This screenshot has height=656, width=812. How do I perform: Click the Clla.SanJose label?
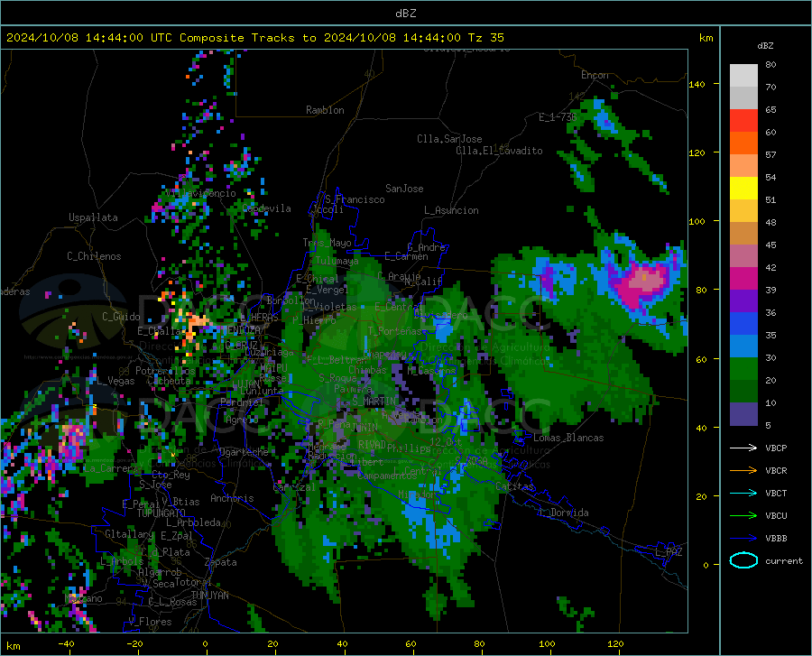pyautogui.click(x=449, y=139)
